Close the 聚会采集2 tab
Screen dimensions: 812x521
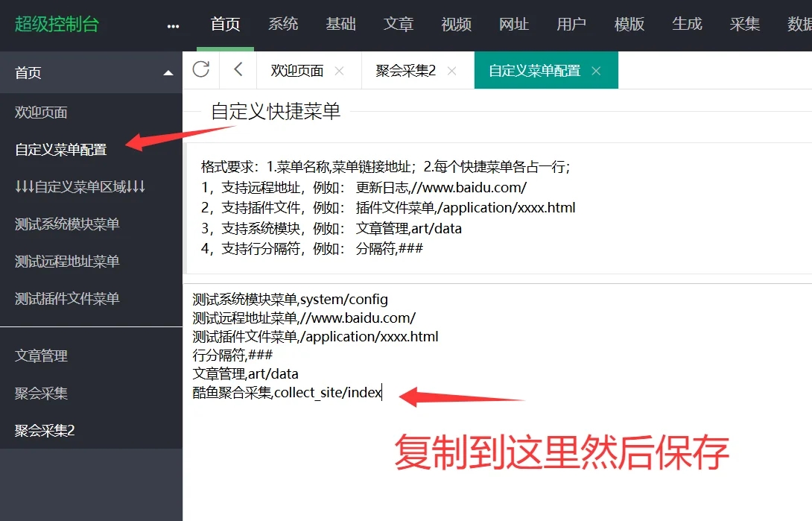click(x=451, y=69)
